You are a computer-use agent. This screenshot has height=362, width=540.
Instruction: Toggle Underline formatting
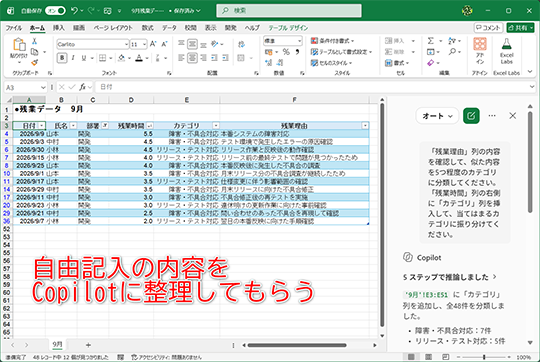[x=84, y=58]
